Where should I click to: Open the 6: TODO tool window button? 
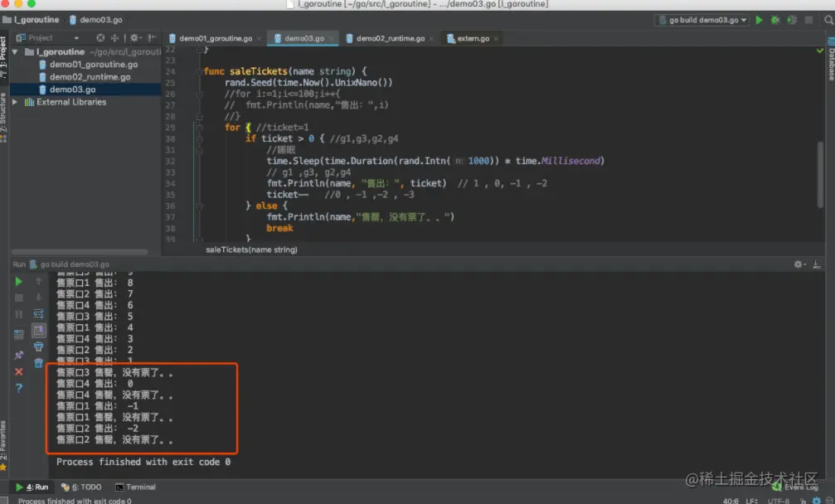81,487
